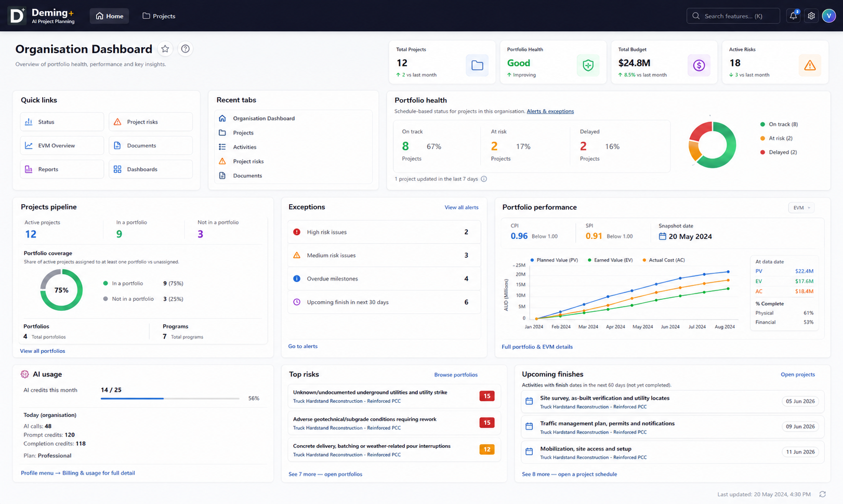Follow the Alerts & exceptions link

click(x=550, y=111)
